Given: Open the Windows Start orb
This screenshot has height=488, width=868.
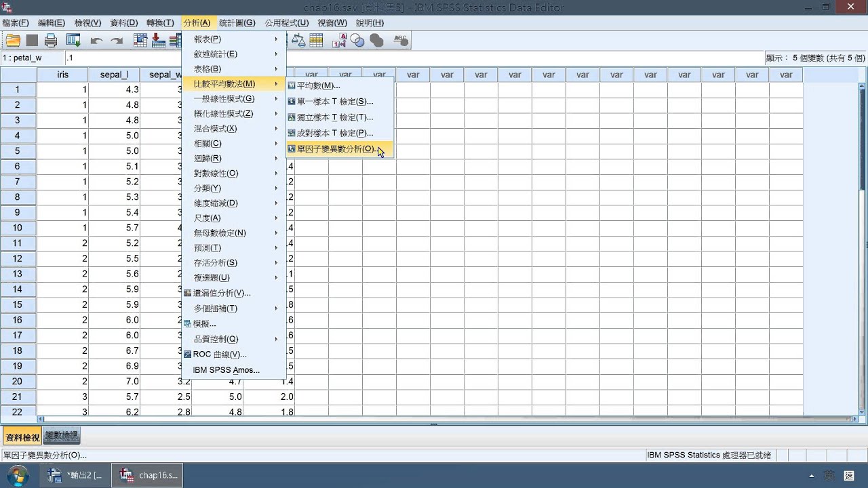Looking at the screenshot, I should pyautogui.click(x=17, y=475).
